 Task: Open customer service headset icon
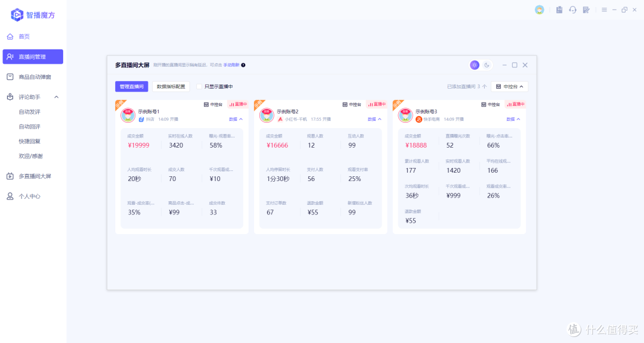click(572, 10)
